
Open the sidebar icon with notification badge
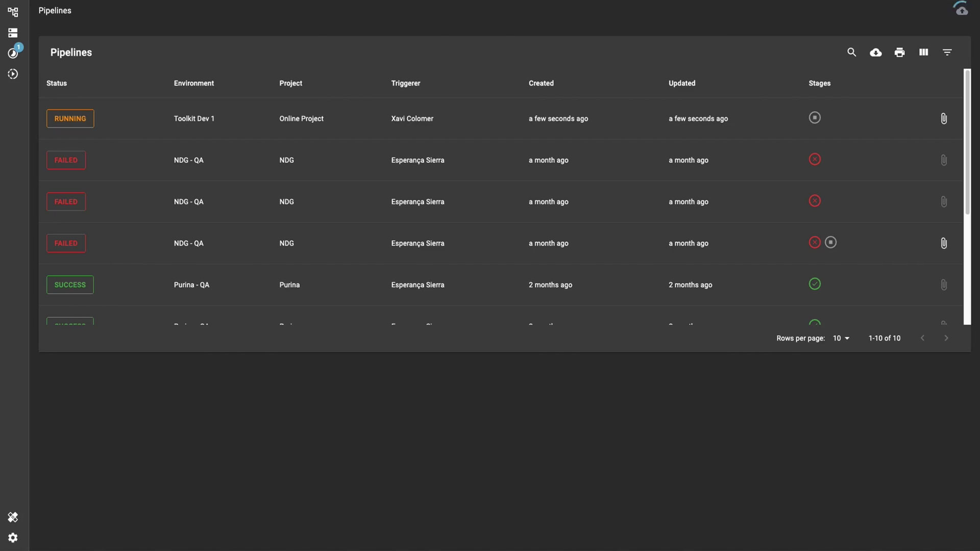[x=13, y=53]
